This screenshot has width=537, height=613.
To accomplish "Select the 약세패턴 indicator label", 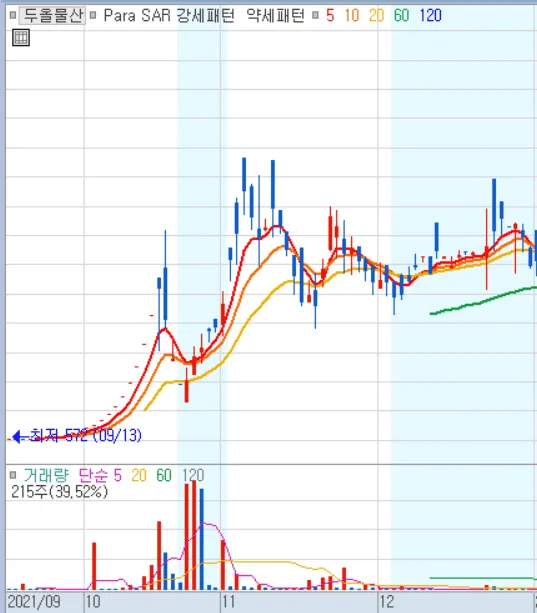I will [275, 15].
